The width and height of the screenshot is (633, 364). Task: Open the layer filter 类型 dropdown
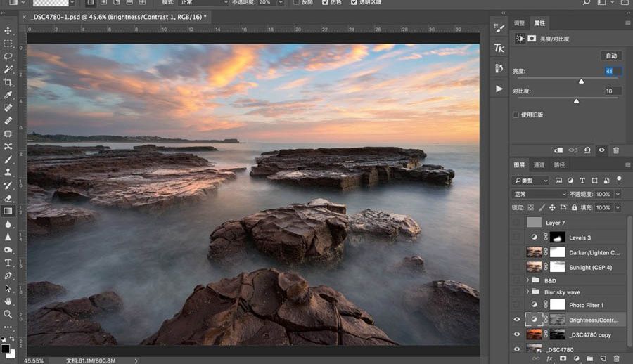coord(530,181)
